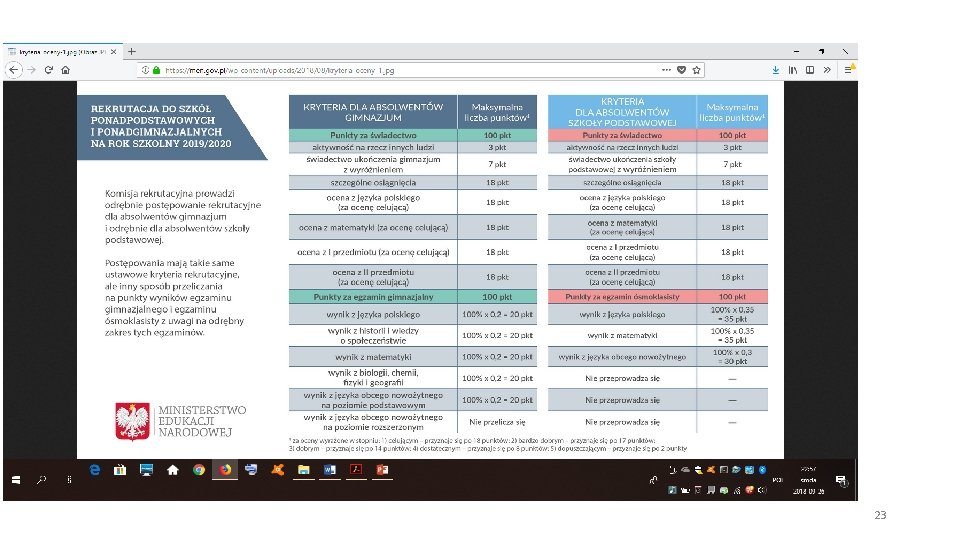This screenshot has height=540, width=960.
Task: Open the Windows Start menu
Action: (17, 480)
